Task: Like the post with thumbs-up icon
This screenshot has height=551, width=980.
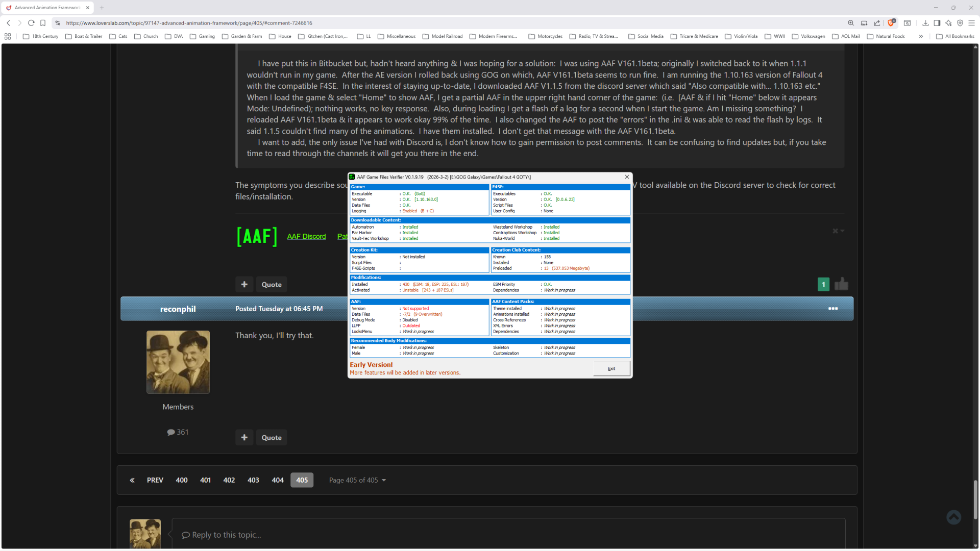Action: pyautogui.click(x=841, y=284)
